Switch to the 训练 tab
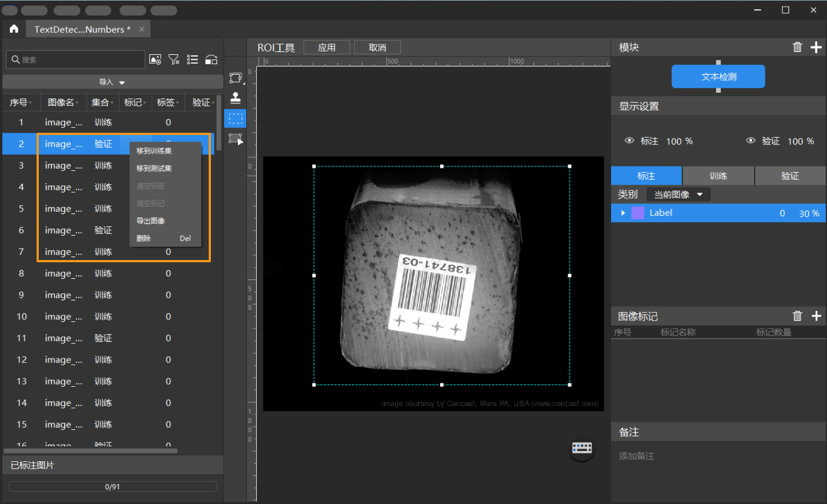Image resolution: width=827 pixels, height=504 pixels. pos(718,176)
